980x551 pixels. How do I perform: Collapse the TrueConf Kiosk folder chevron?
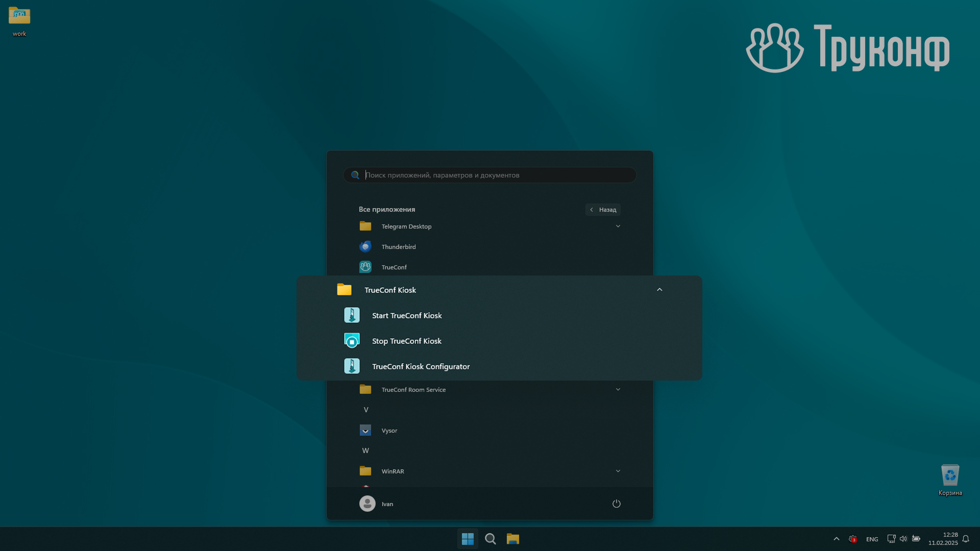pyautogui.click(x=659, y=290)
